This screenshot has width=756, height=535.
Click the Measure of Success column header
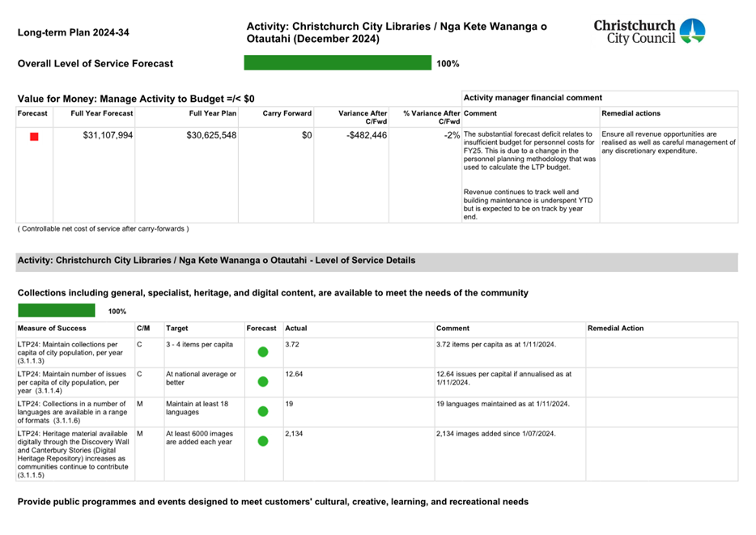tap(52, 329)
